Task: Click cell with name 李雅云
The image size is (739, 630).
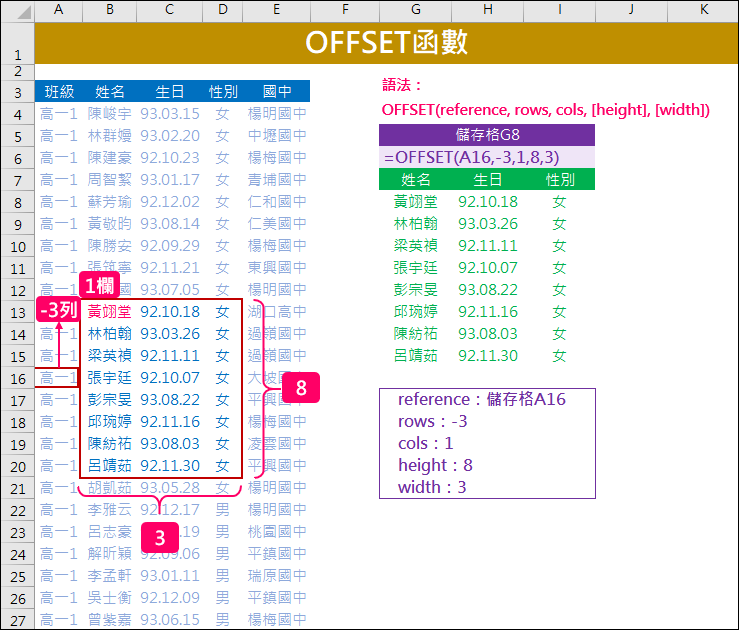Action: coord(110,510)
